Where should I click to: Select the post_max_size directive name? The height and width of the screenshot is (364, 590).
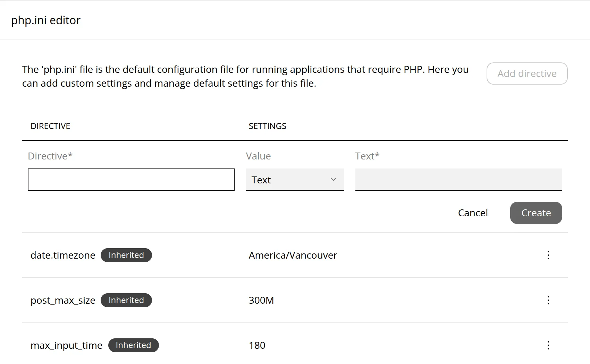coord(63,300)
